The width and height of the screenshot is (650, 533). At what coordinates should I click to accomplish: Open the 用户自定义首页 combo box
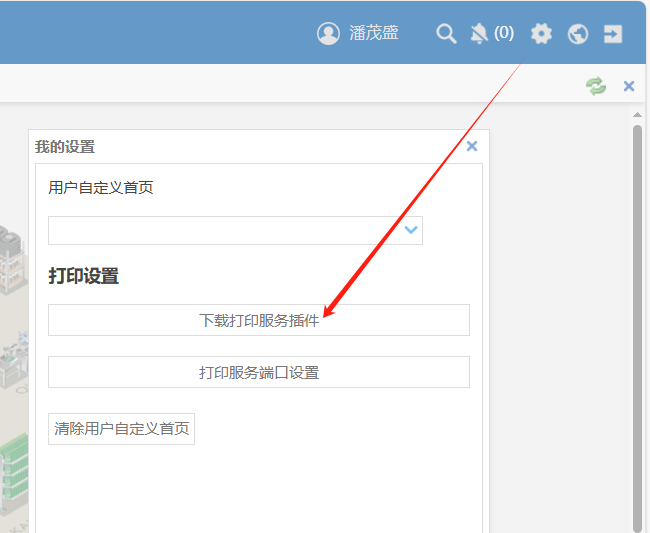(225, 230)
